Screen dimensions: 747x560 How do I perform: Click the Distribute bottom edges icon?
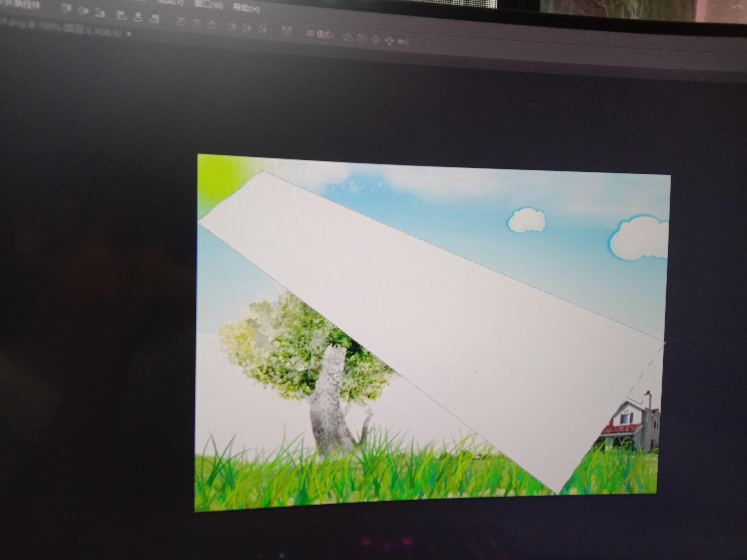212,24
